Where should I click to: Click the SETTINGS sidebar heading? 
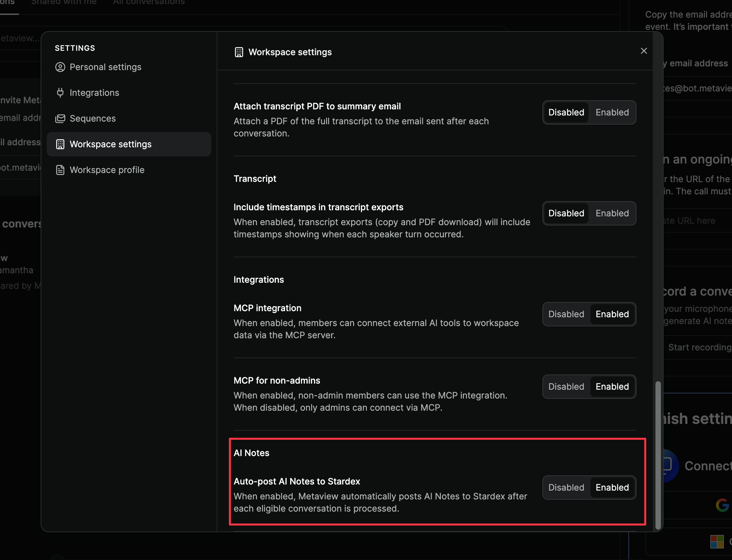pyautogui.click(x=75, y=48)
